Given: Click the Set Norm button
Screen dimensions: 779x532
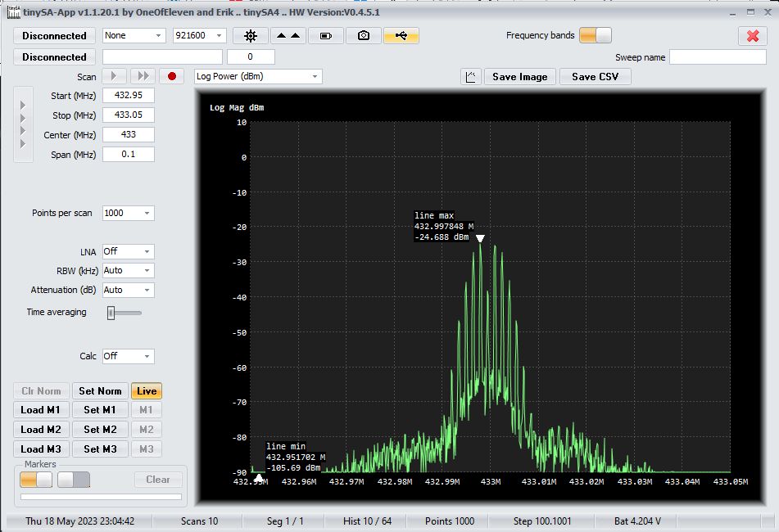Looking at the screenshot, I should click(100, 391).
